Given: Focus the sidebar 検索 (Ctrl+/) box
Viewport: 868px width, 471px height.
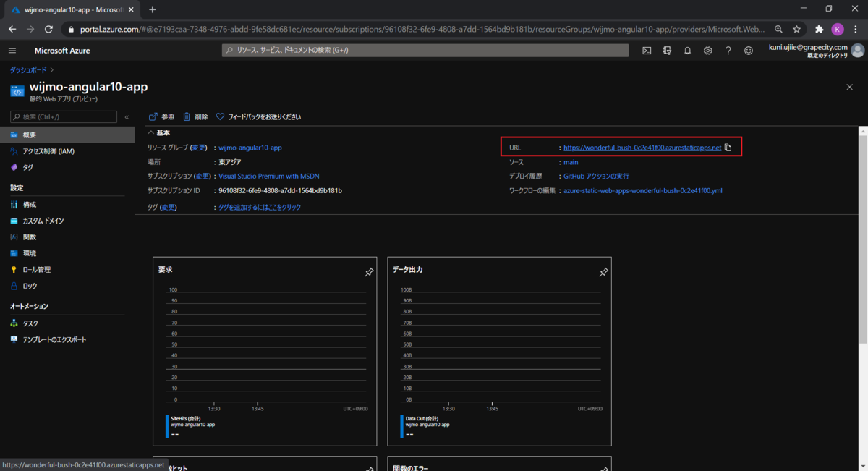Looking at the screenshot, I should pos(64,116).
